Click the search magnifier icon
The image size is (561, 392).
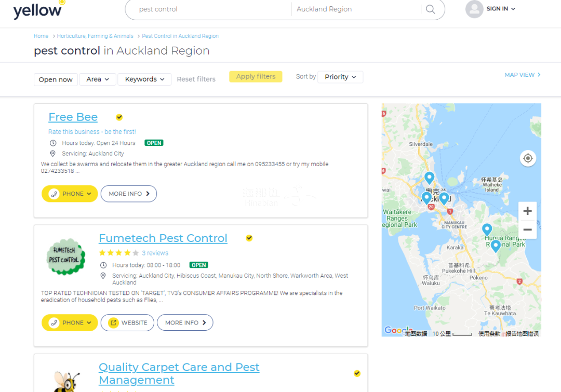[430, 9]
